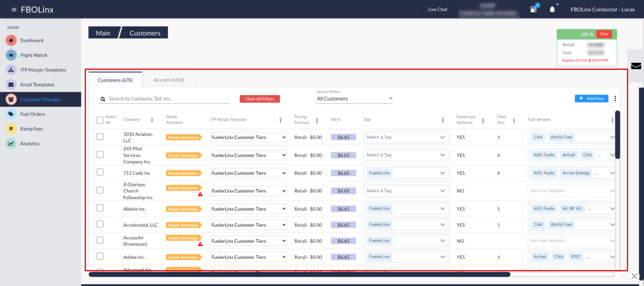Screen dimensions: 644x286
Task: Click the Fuel Orders tag icon
Action: coord(11,114)
